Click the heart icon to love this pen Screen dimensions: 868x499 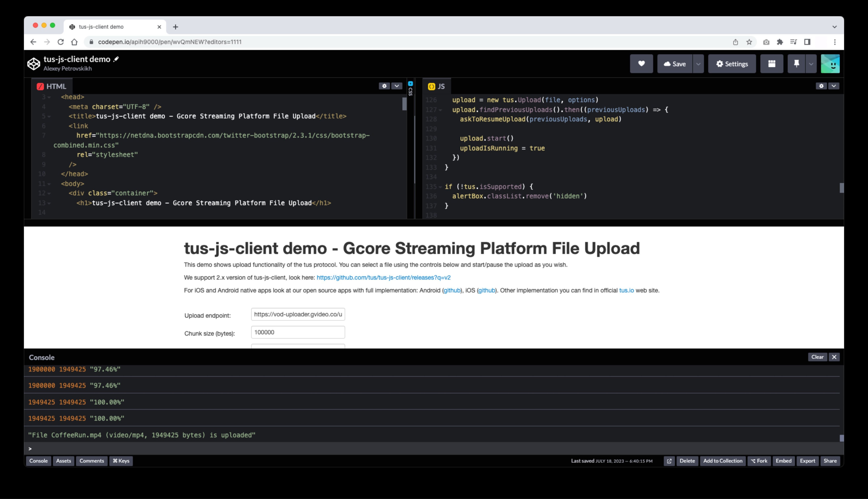[641, 63]
